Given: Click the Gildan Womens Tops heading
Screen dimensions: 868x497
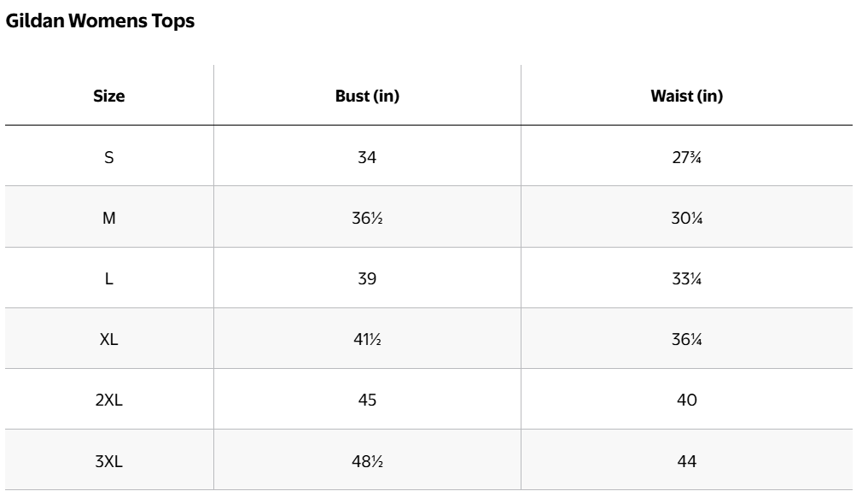Looking at the screenshot, I should [x=100, y=22].
